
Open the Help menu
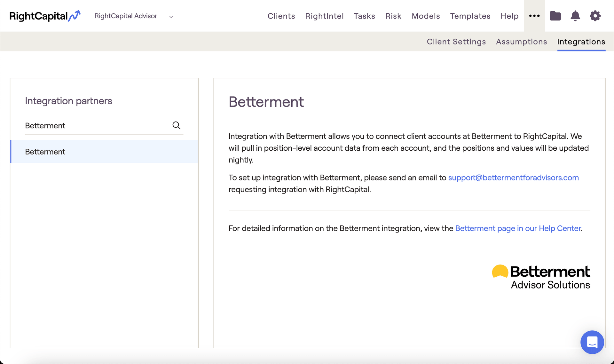tap(509, 16)
